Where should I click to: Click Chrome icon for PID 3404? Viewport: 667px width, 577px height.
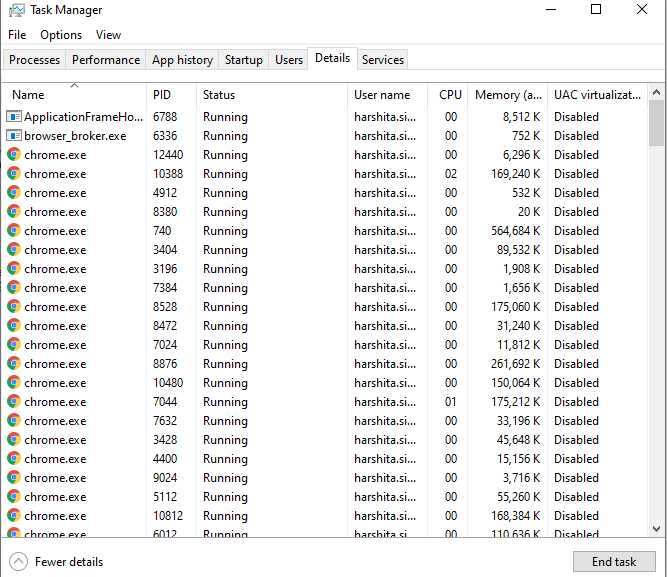point(14,250)
